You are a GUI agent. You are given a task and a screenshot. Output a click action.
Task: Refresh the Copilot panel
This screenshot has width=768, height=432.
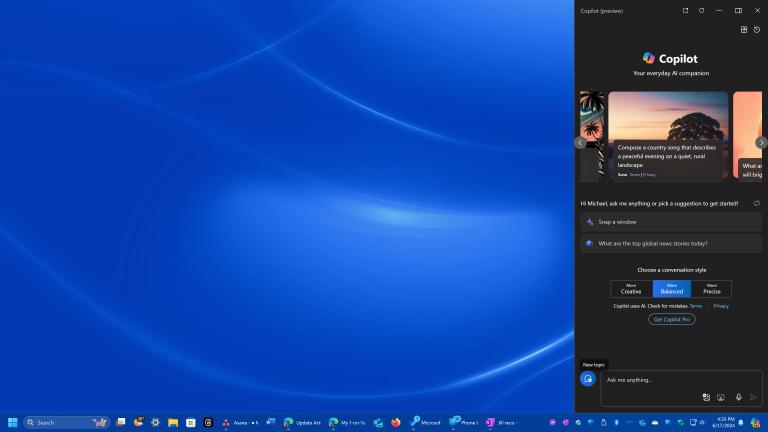702,10
